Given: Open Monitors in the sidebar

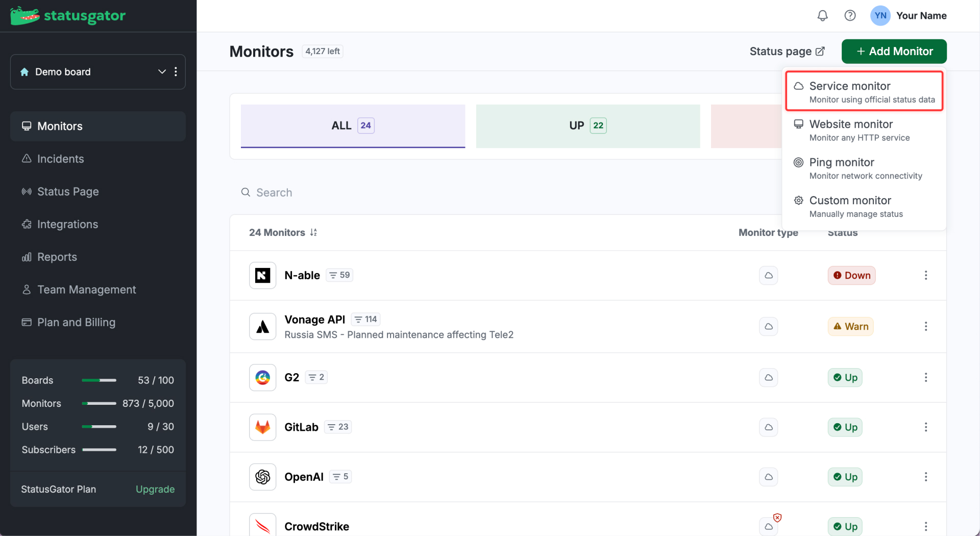Looking at the screenshot, I should pyautogui.click(x=98, y=126).
